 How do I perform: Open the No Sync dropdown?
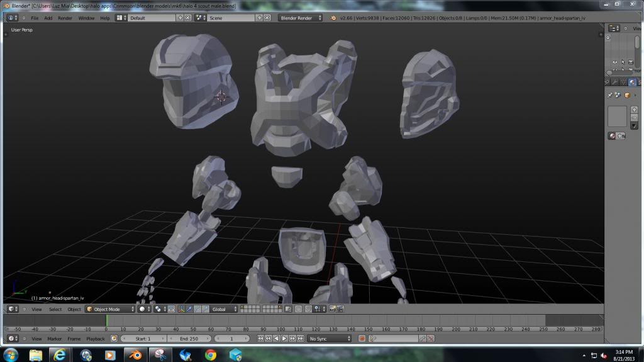coord(330,339)
